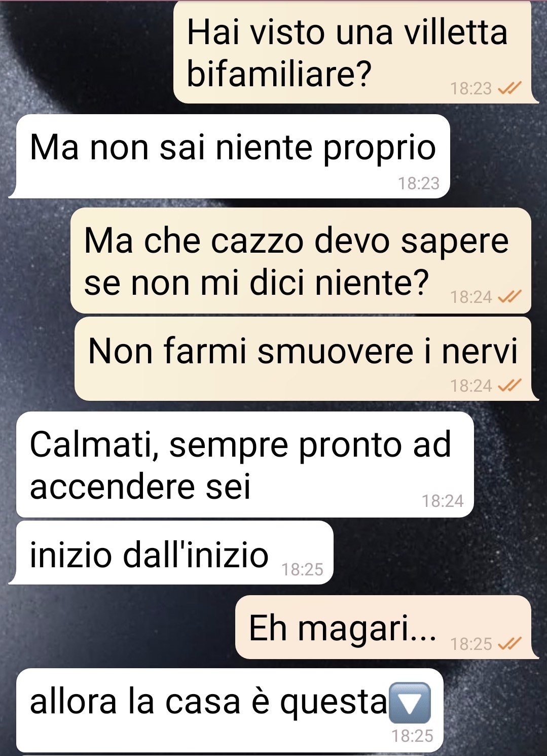
Task: Tap the 18:24 timestamp on 'nervi' message
Action: point(471,386)
